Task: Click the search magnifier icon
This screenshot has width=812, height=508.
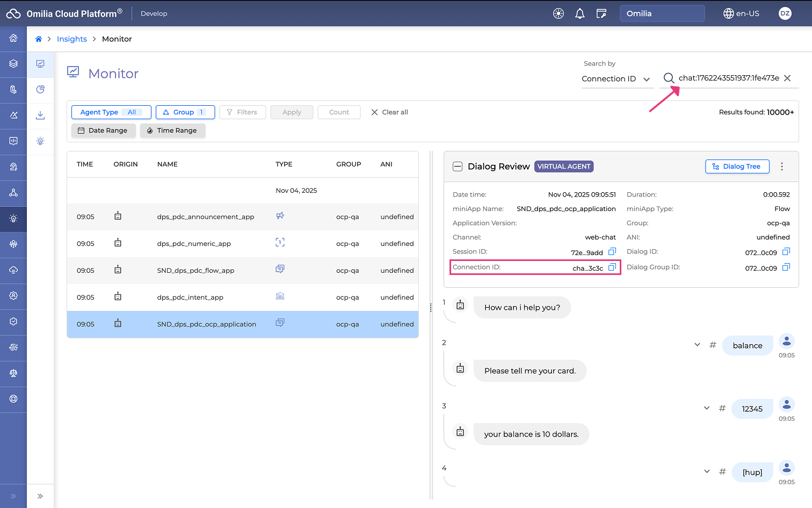Action: [x=669, y=78]
